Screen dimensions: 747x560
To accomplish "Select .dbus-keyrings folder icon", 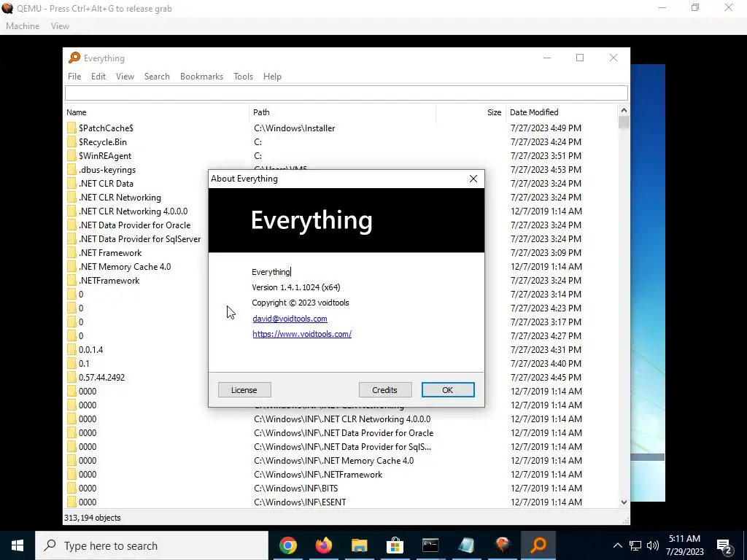I will (71, 169).
